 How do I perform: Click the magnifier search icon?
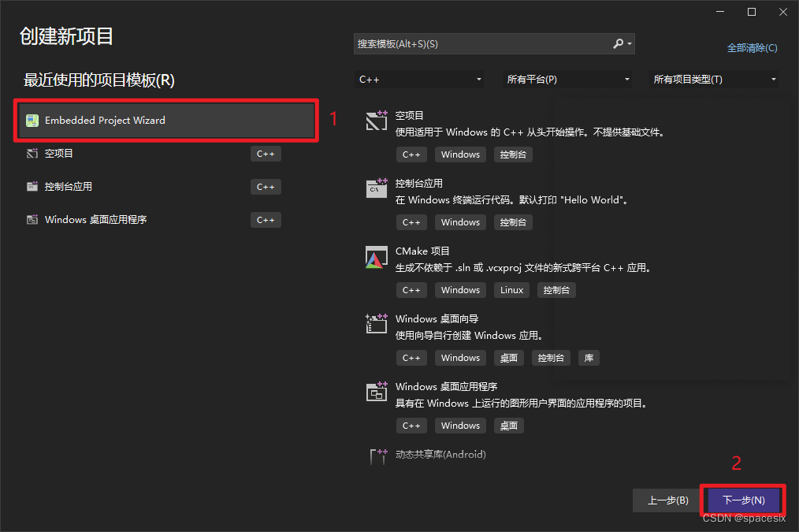pyautogui.click(x=618, y=44)
